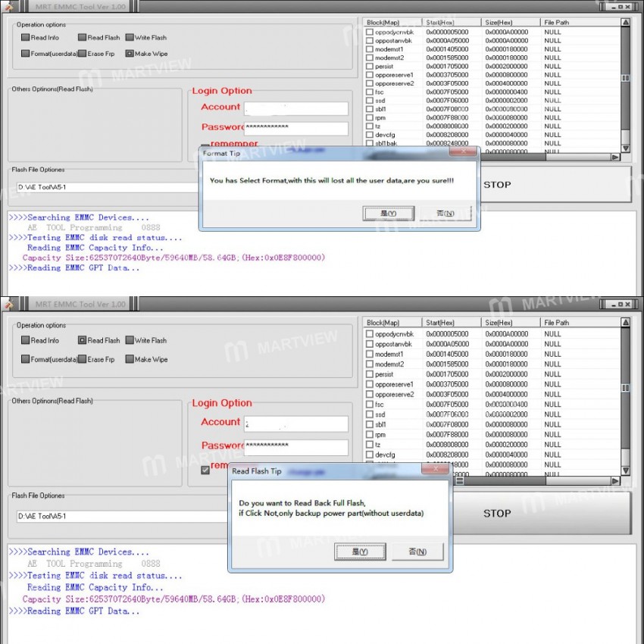Click the app icon in upper window title bar
644x644 pixels.
coord(8,6)
